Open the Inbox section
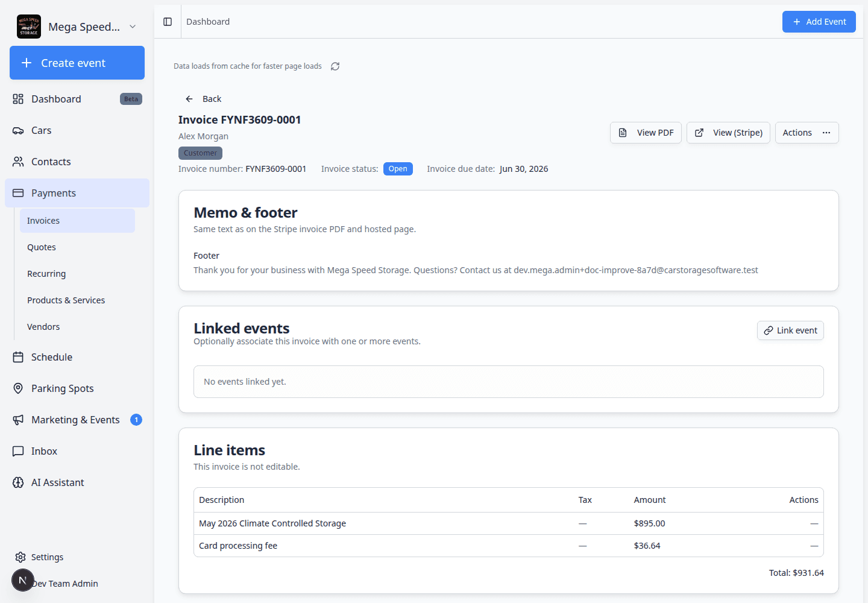This screenshot has width=868, height=603. point(77,451)
